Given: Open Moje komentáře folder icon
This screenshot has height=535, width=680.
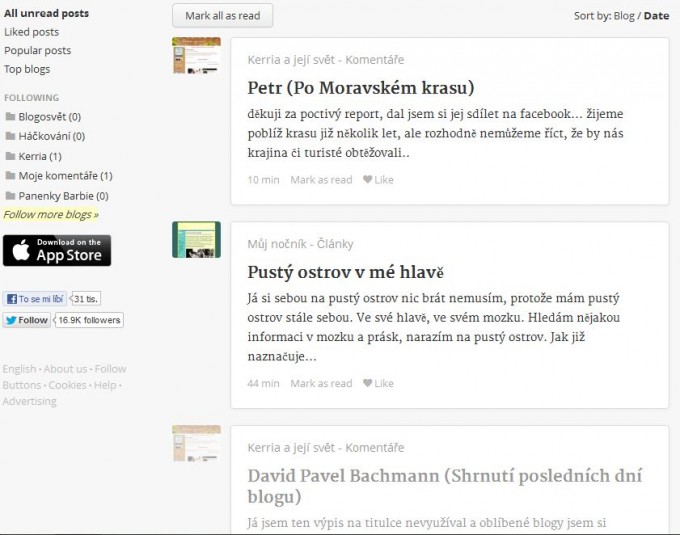Looking at the screenshot, I should (10, 176).
